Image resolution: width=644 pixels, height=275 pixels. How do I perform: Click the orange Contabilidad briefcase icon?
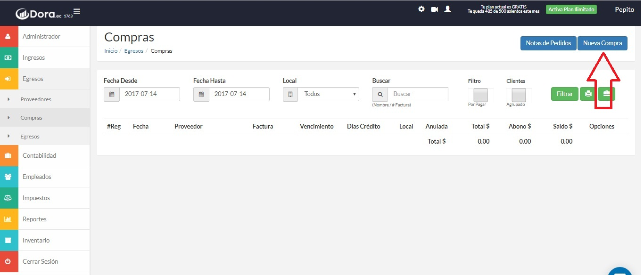8,155
